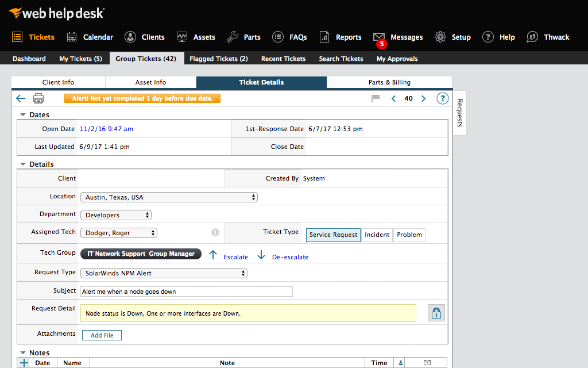Switch to the Asset Info tab
The width and height of the screenshot is (588, 368).
[x=151, y=82]
